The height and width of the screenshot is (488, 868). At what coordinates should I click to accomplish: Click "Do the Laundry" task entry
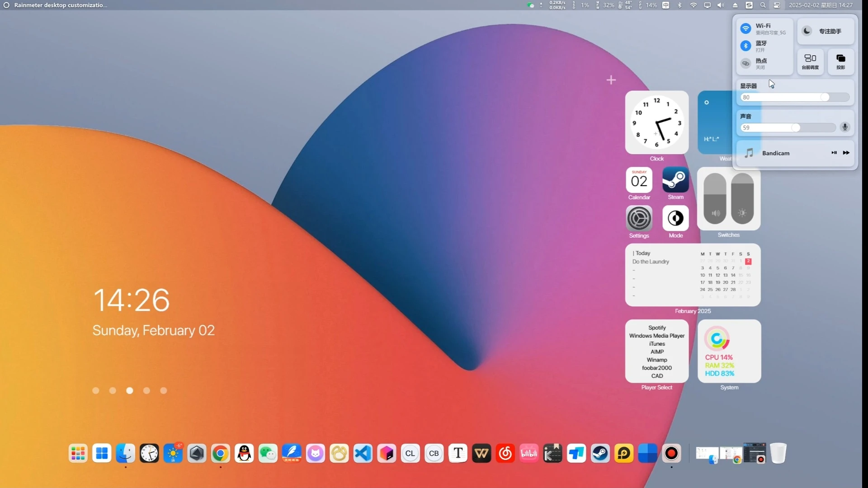click(651, 262)
